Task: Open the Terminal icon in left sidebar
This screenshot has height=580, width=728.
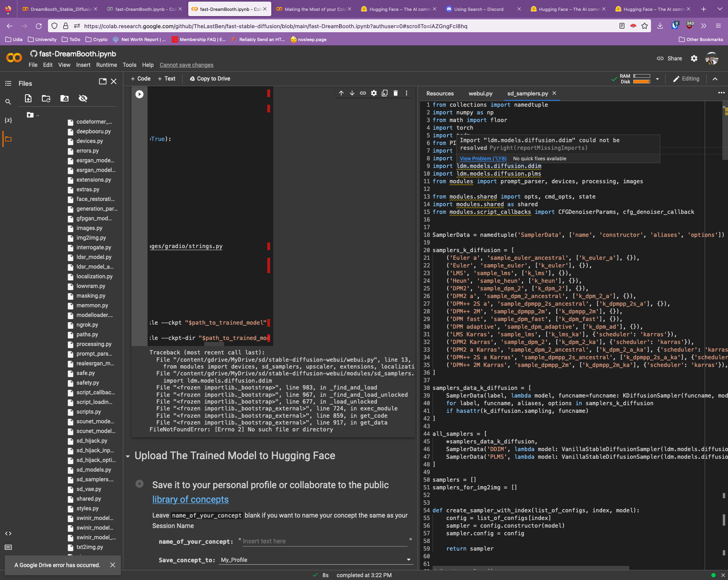Action: (8, 547)
